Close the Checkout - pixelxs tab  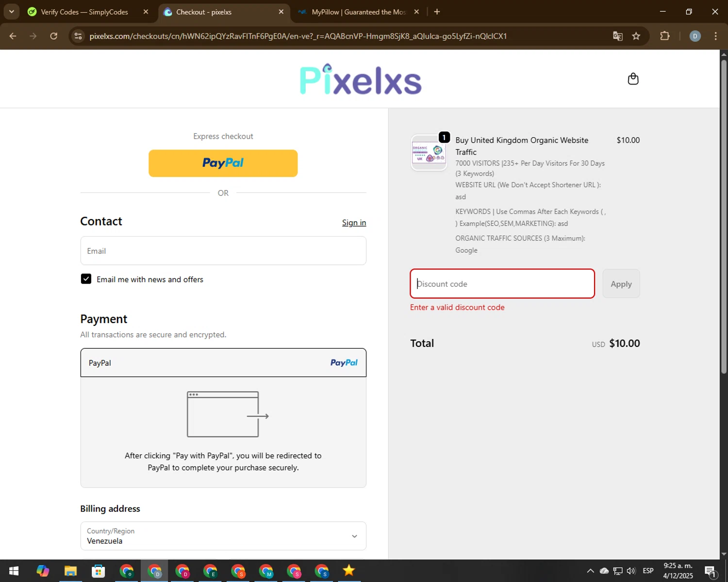(x=281, y=12)
